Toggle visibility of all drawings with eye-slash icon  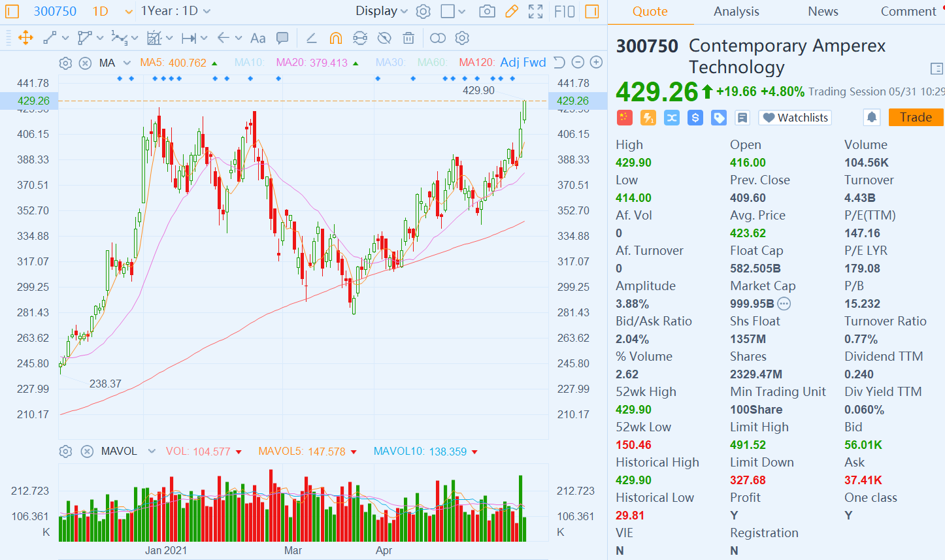[x=384, y=38]
